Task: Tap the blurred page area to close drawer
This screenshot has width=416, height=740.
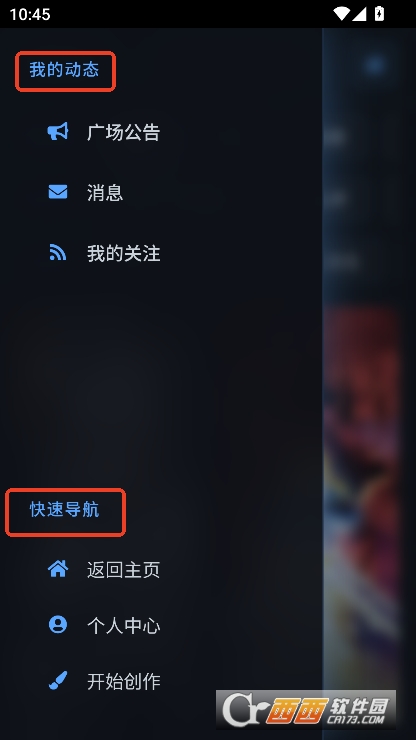Action: tap(369, 359)
